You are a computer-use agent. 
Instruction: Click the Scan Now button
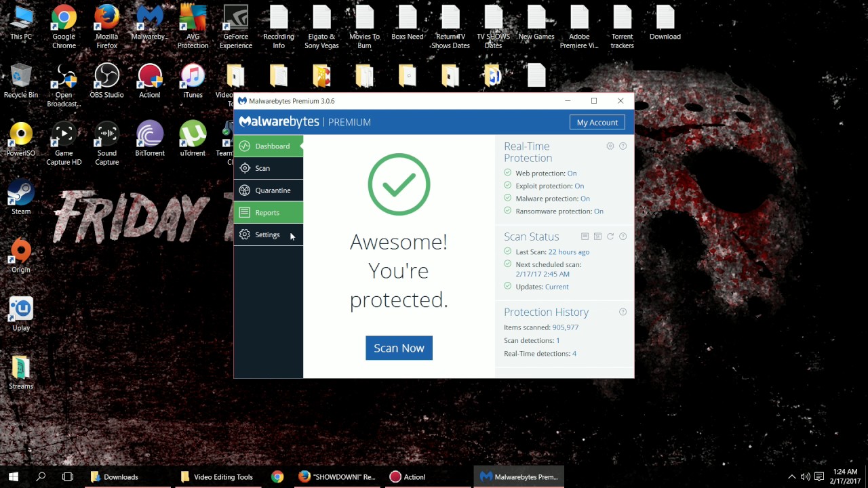(x=399, y=348)
